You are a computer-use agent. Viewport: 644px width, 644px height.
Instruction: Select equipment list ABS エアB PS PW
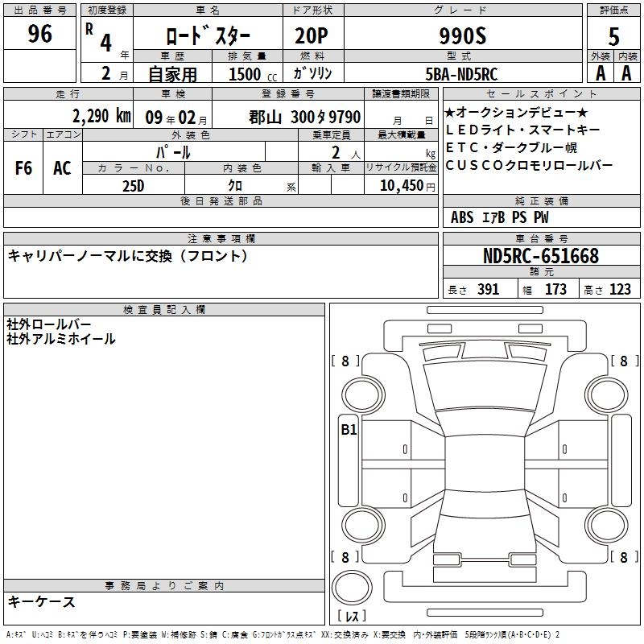499,217
